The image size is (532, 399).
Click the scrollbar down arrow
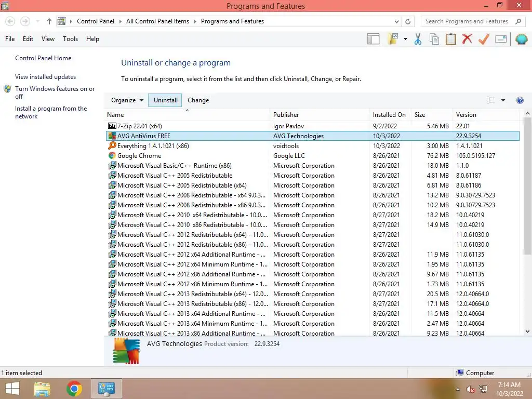(527, 331)
